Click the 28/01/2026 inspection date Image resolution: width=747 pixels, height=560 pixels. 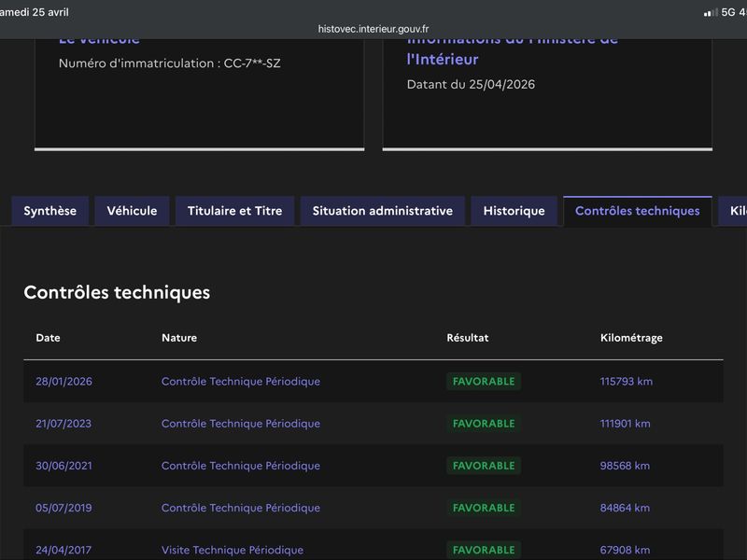coord(63,382)
